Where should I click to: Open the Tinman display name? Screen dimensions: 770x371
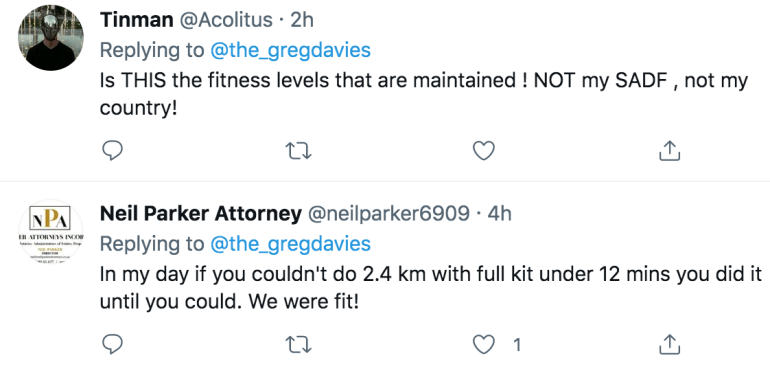(137, 20)
